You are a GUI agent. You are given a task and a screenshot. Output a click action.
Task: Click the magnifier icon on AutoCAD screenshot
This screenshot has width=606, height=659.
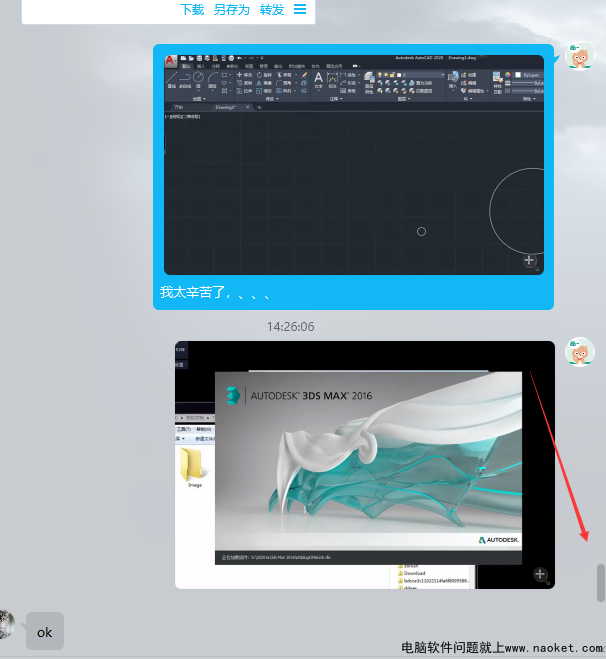pyautogui.click(x=530, y=261)
